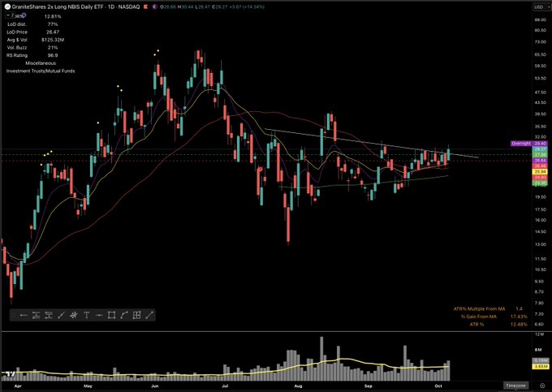This screenshot has width=552, height=392.
Task: Click the $125.32M value
Action: [x=53, y=40]
